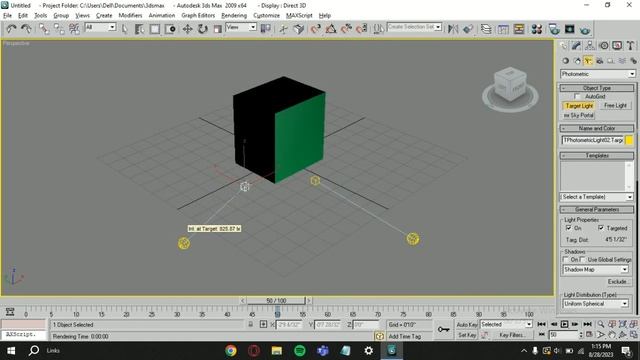Click the Undo arrow icon

(x=11, y=29)
